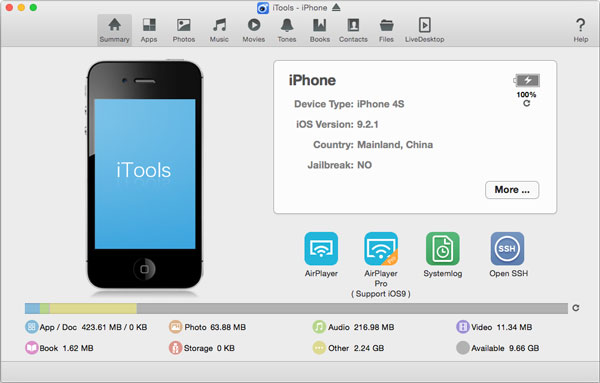The height and width of the screenshot is (383, 600).
Task: Open the Books section
Action: point(320,30)
